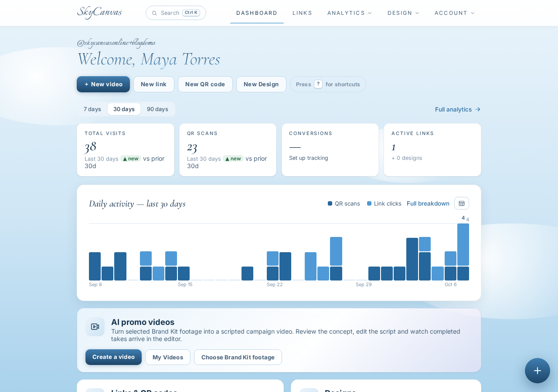Click the QR scans legend swatch
The width and height of the screenshot is (558, 392).
tap(330, 203)
